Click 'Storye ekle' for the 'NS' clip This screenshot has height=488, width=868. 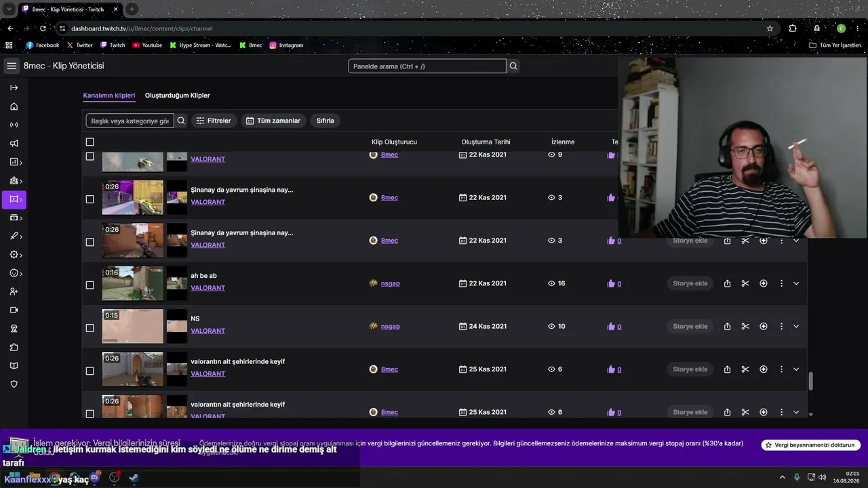click(x=690, y=326)
